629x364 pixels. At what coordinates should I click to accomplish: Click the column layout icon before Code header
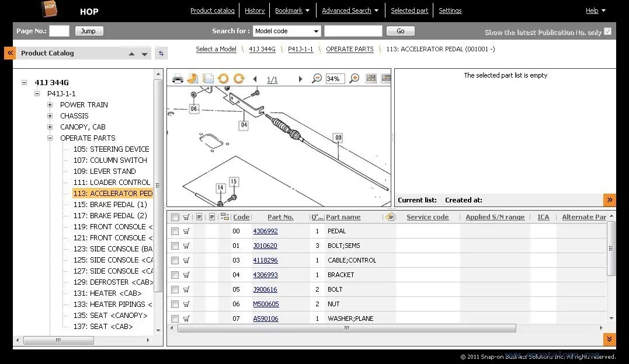pos(225,217)
